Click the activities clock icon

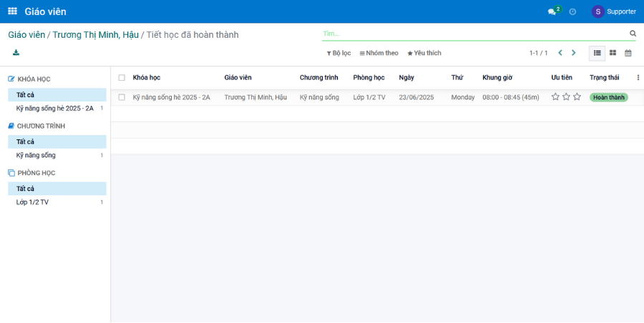[572, 11]
